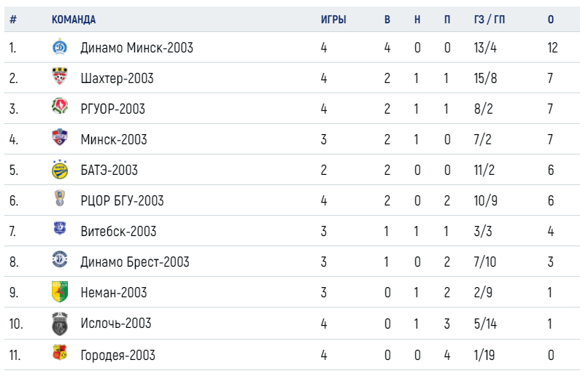Screen dimensions: 588x376
Task: Click the Городея-2003 red-yellow logo
Action: pos(60,353)
